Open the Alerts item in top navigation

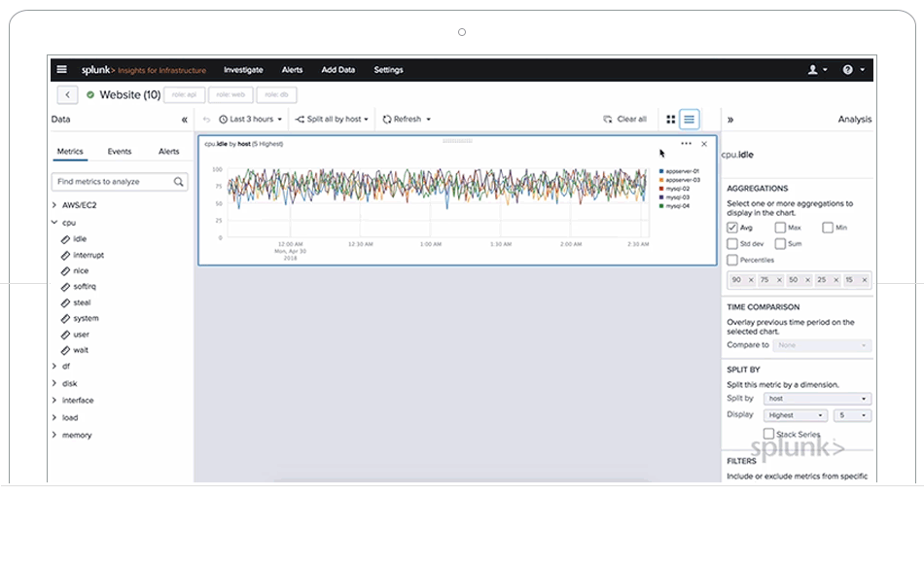tap(293, 69)
